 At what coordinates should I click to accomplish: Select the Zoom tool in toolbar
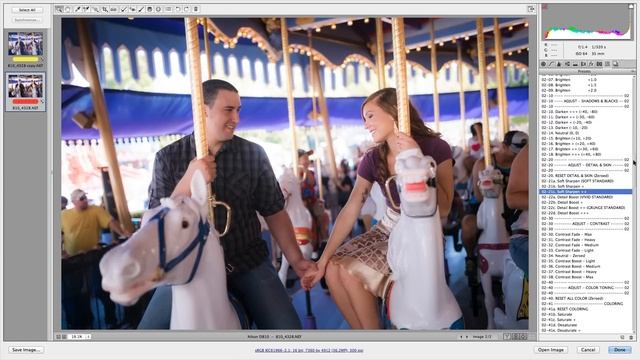59,9
